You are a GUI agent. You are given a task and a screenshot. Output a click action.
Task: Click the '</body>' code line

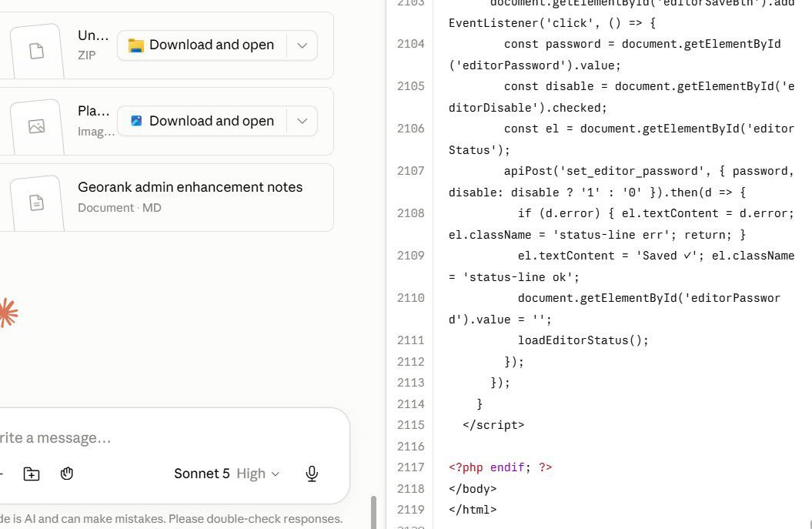tap(473, 489)
